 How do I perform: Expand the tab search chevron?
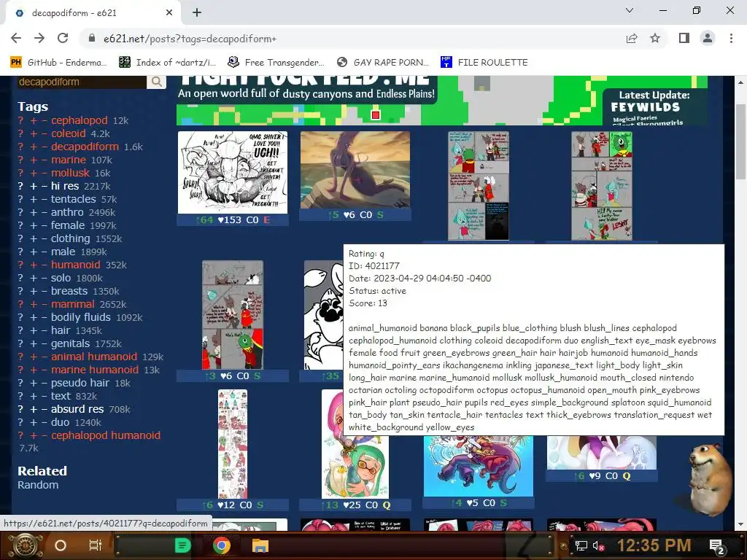[630, 10]
